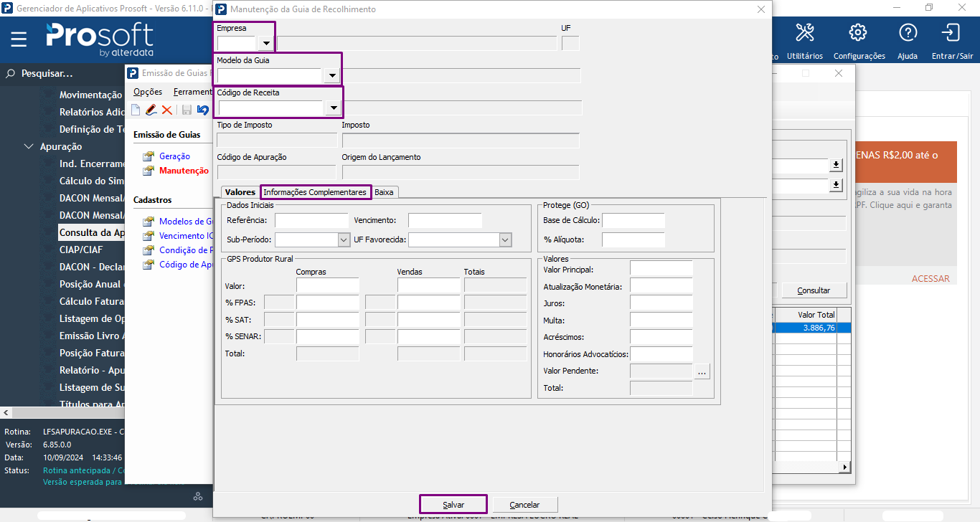
Task: Click the ACESSAR link in the ad panel
Action: [x=930, y=279]
